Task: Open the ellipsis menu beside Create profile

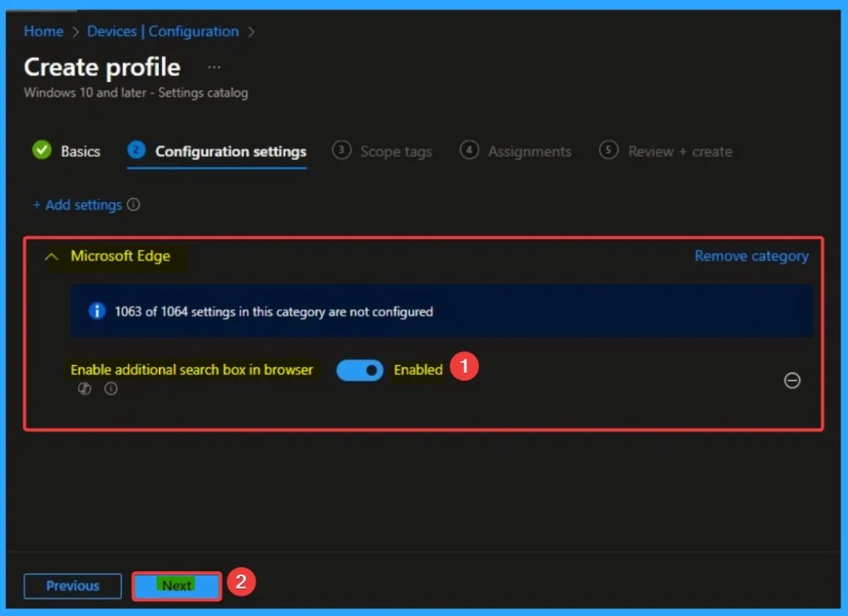Action: pyautogui.click(x=214, y=67)
